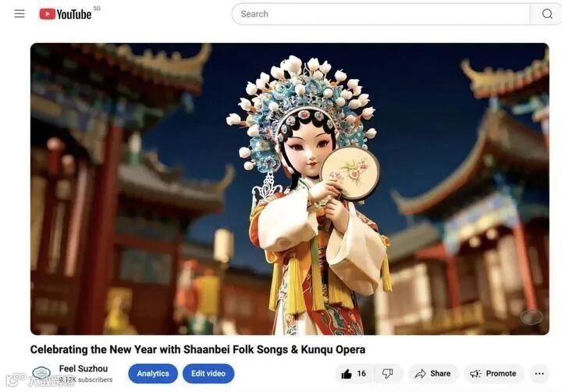Open the Share dialog
Screen dimensions: 562x392
(x=432, y=374)
